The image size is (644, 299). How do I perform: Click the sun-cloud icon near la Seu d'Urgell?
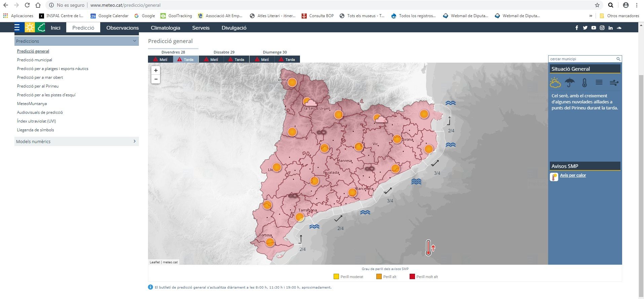tap(309, 102)
